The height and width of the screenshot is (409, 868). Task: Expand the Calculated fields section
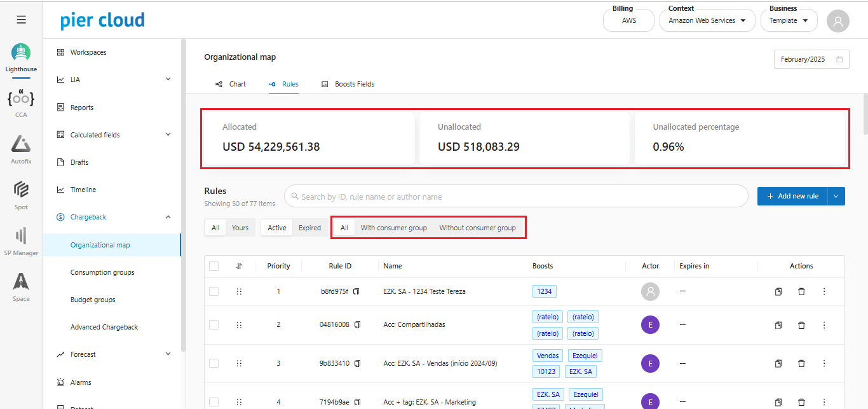click(168, 135)
